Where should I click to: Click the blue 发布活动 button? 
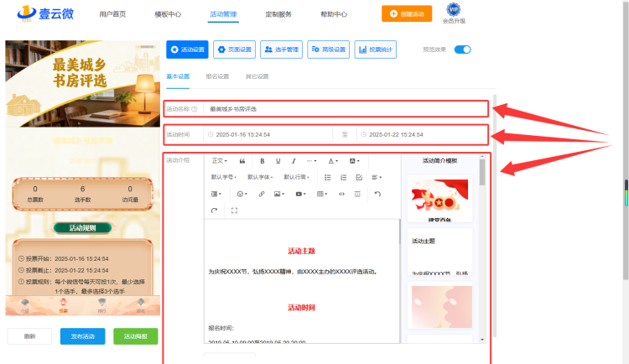click(x=83, y=336)
